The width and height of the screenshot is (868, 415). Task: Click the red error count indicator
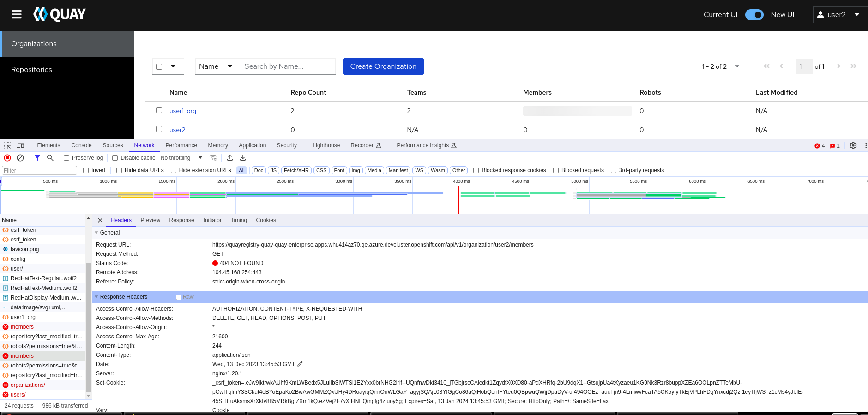(x=820, y=146)
